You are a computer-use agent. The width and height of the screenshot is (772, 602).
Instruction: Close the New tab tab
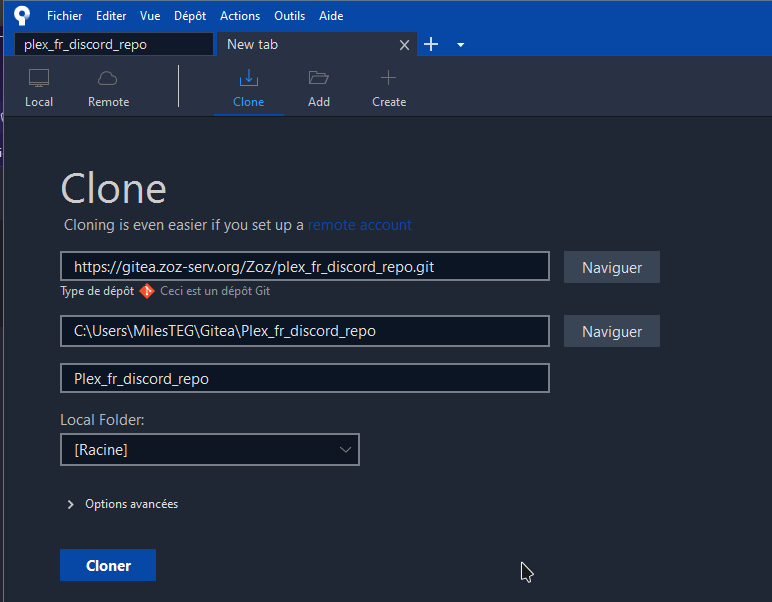coord(404,45)
